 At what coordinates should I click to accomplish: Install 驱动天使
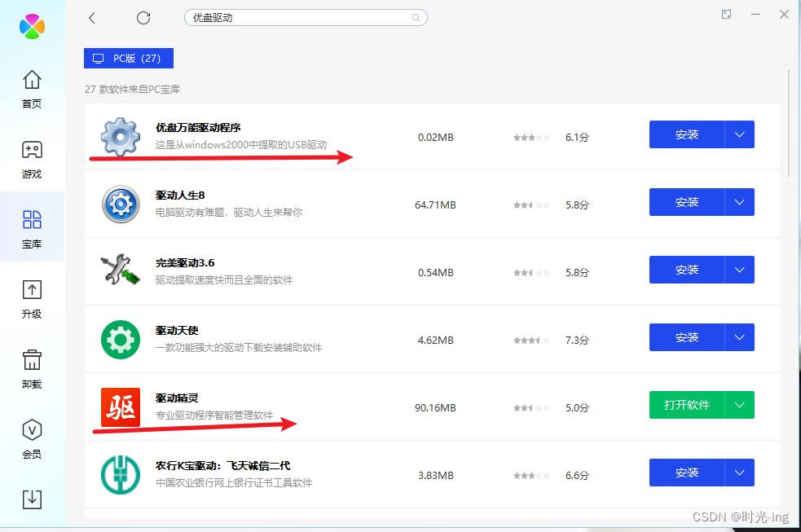coord(687,337)
